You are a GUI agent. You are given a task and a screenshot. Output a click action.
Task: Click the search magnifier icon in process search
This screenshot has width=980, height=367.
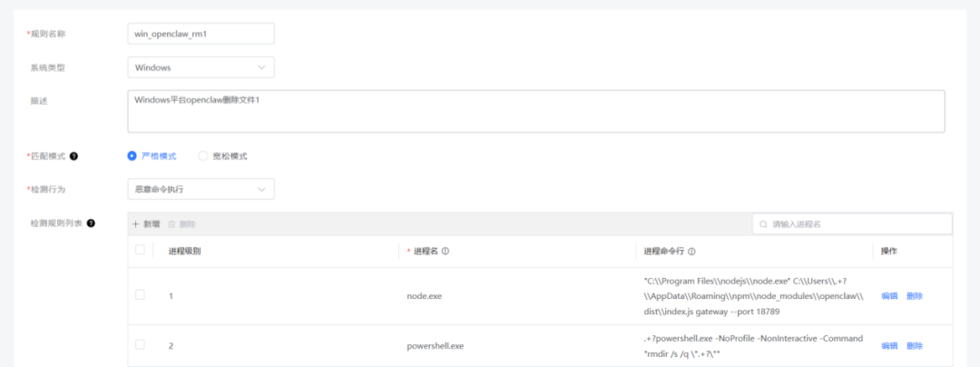point(764,223)
